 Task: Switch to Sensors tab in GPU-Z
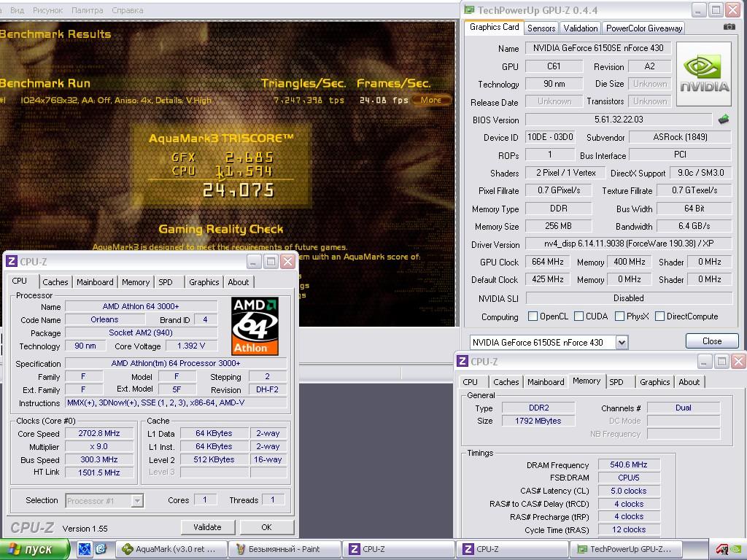pos(541,28)
